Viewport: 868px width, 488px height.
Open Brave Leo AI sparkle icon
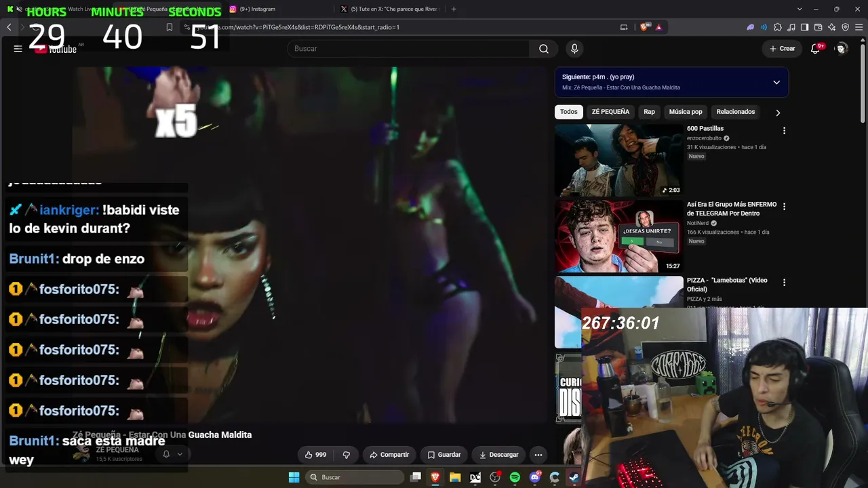point(832,27)
